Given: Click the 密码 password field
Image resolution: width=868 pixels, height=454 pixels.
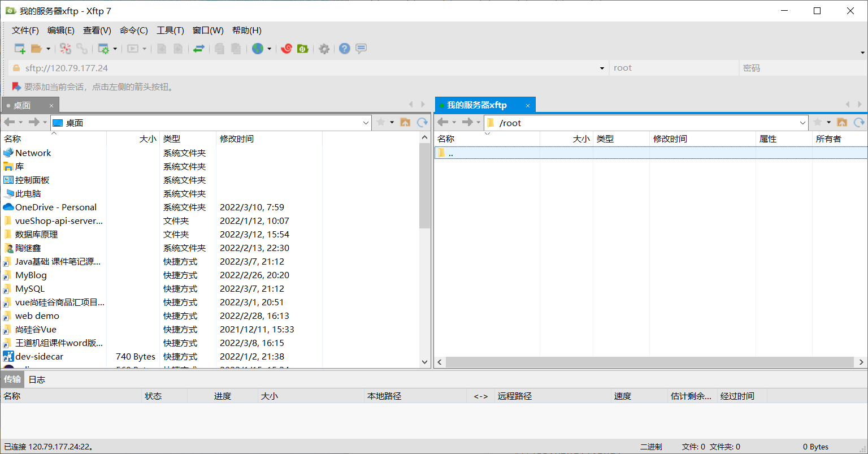Looking at the screenshot, I should (x=802, y=68).
